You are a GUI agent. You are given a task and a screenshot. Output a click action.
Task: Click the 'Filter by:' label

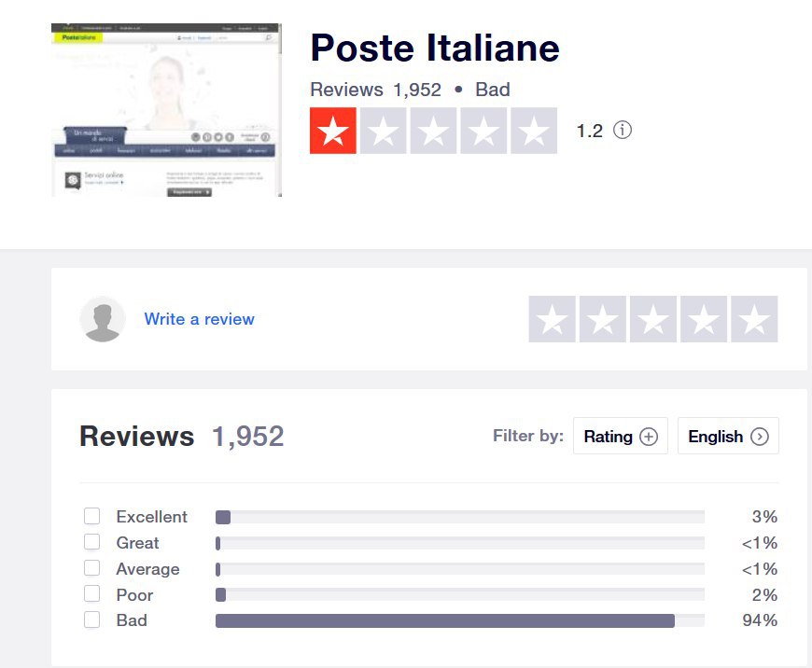[528, 436]
